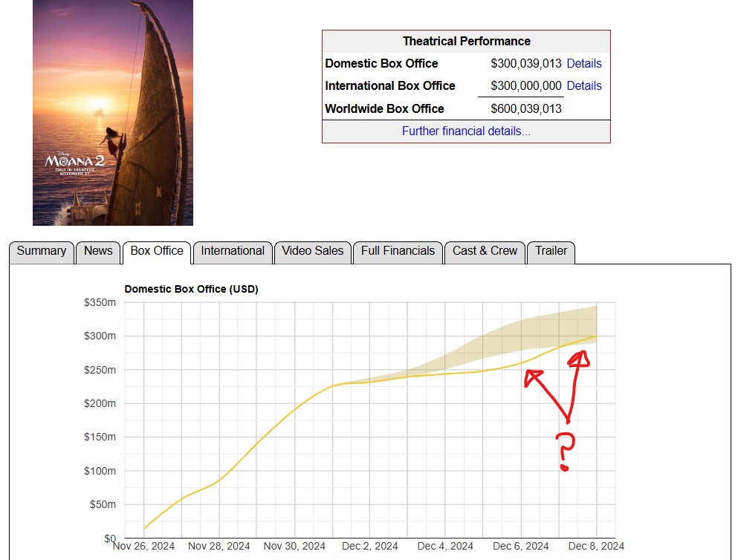The width and height of the screenshot is (738, 560).
Task: Select the Box Office tab
Action: 157,251
